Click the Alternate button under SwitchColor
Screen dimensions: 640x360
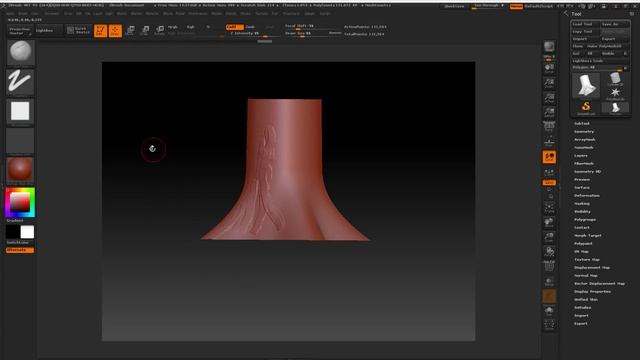click(20, 250)
